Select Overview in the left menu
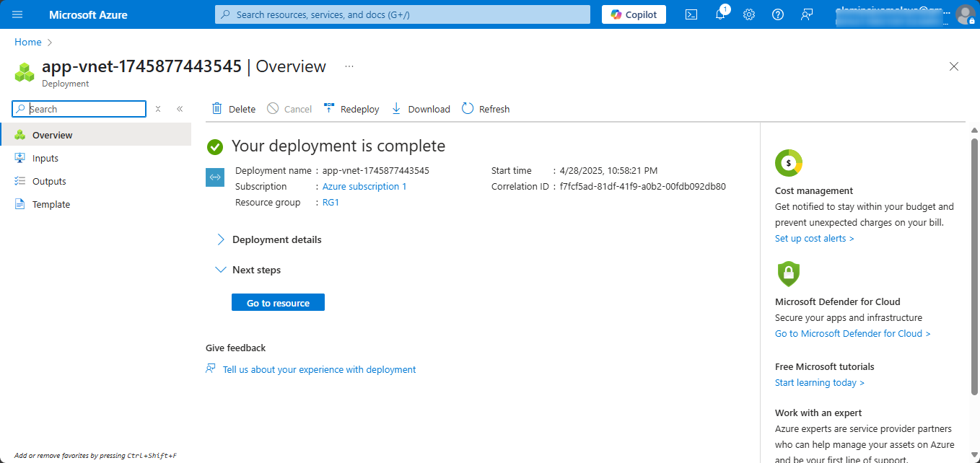Viewport: 980px width, 463px height. pos(96,135)
